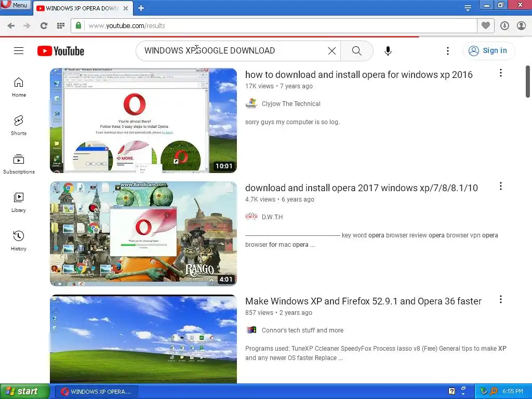The image size is (532, 399).
Task: Open title 'Make Windows XP and Firefox 52.9.1 and Opera 36 faster'
Action: (x=363, y=301)
